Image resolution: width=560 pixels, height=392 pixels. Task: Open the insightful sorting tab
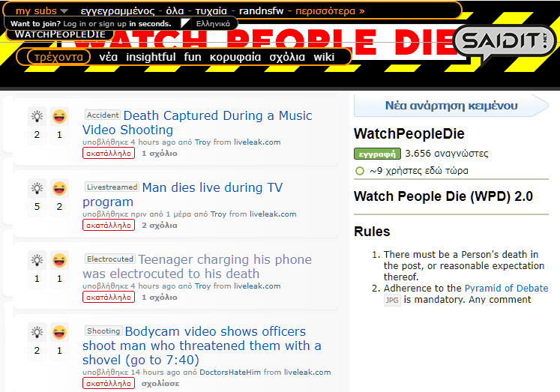point(151,57)
